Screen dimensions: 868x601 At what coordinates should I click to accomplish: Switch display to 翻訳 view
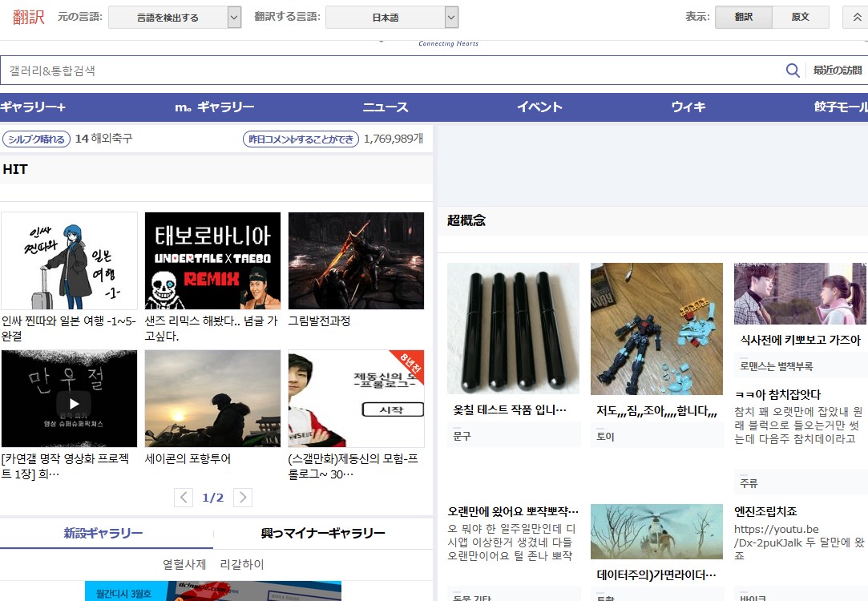tap(743, 17)
